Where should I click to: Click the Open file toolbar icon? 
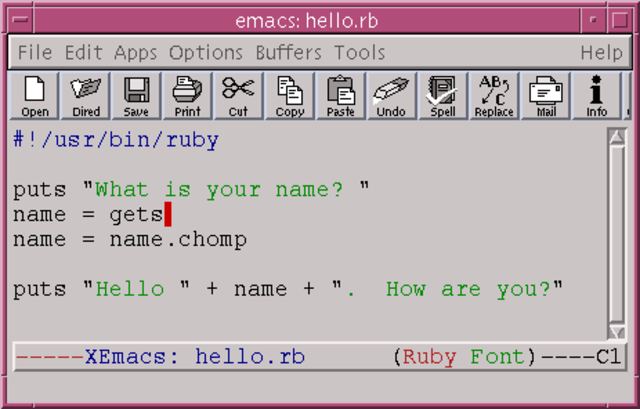[x=34, y=96]
